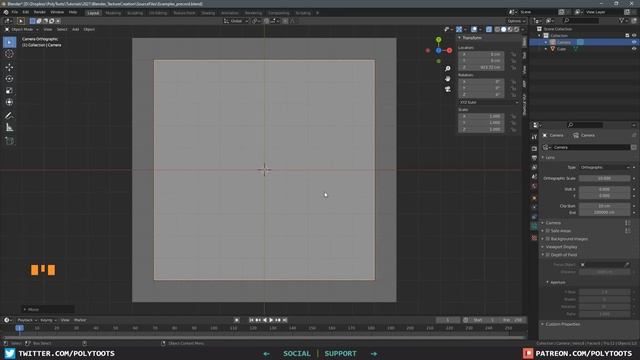Activate the Select Box tool in the toolbar
This screenshot has height=360, width=640.
point(9,42)
